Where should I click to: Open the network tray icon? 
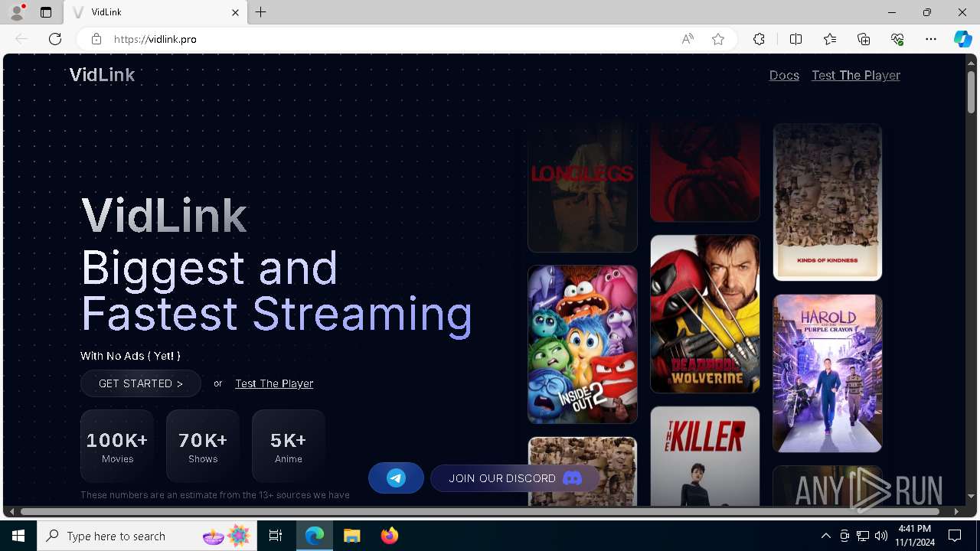863,536
